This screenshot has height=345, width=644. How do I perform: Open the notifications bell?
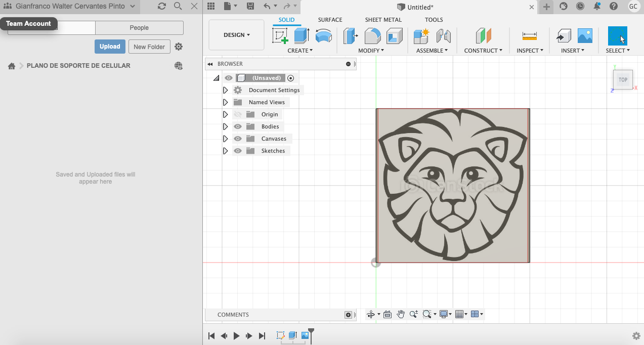597,7
